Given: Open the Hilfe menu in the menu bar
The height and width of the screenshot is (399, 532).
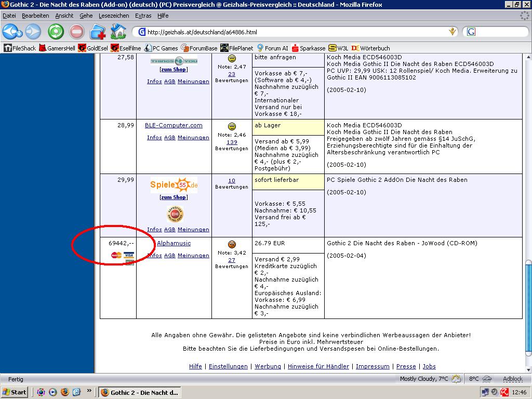Looking at the screenshot, I should point(163,16).
